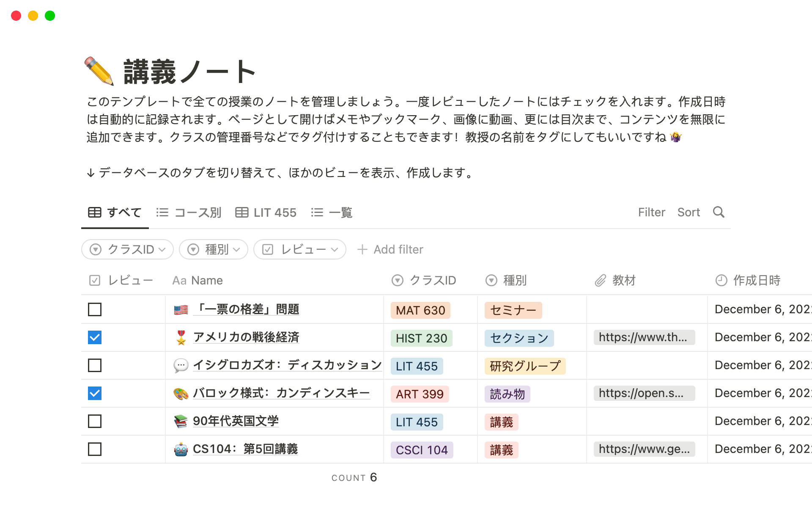Click the search magnifying glass icon
Image resolution: width=812 pixels, height=508 pixels.
tap(719, 212)
